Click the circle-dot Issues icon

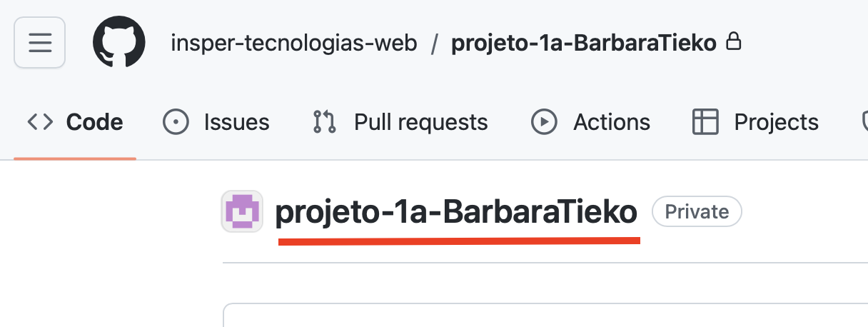(176, 122)
